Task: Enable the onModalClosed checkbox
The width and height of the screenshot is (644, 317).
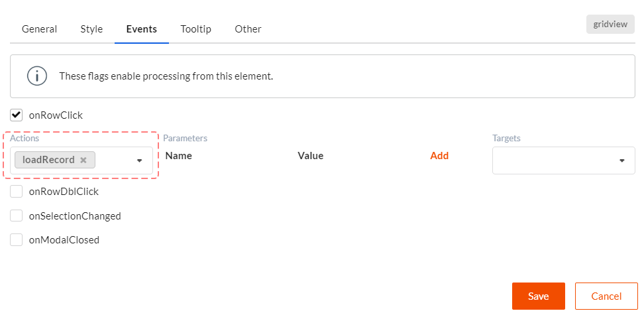Action: point(17,239)
